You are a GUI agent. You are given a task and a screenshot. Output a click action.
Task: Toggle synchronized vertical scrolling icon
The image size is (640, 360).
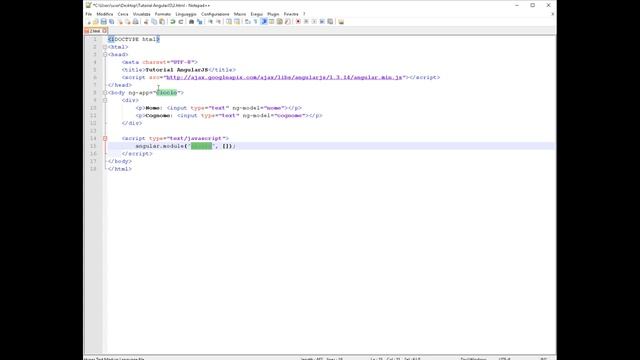[x=229, y=22]
